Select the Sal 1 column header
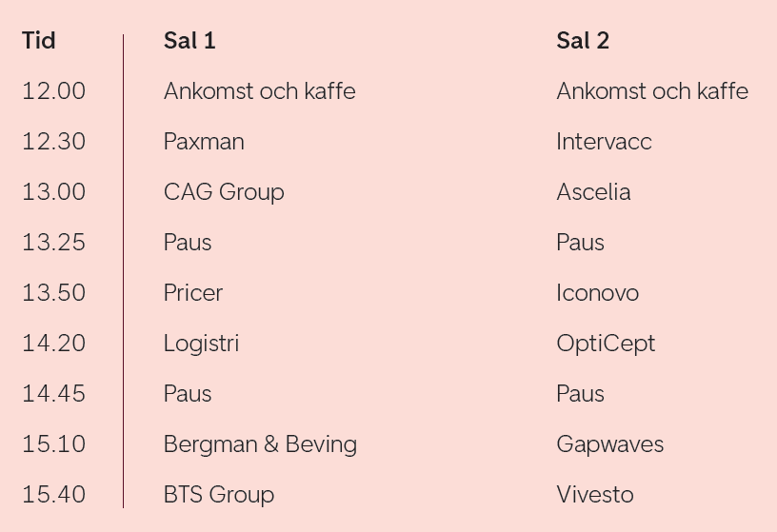 pos(189,41)
